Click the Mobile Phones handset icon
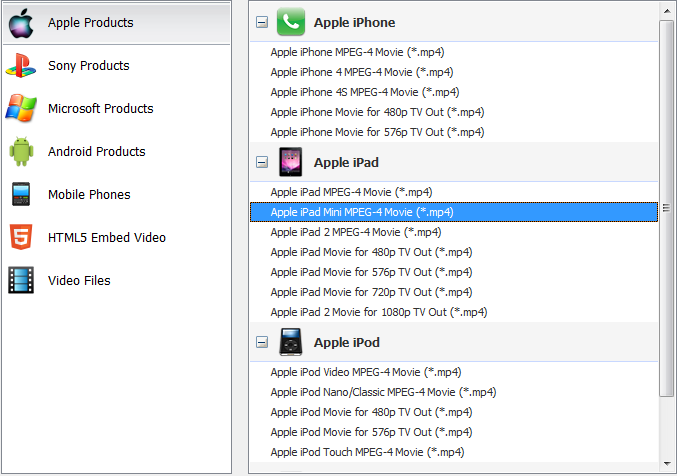This screenshot has width=677, height=476. [21, 194]
